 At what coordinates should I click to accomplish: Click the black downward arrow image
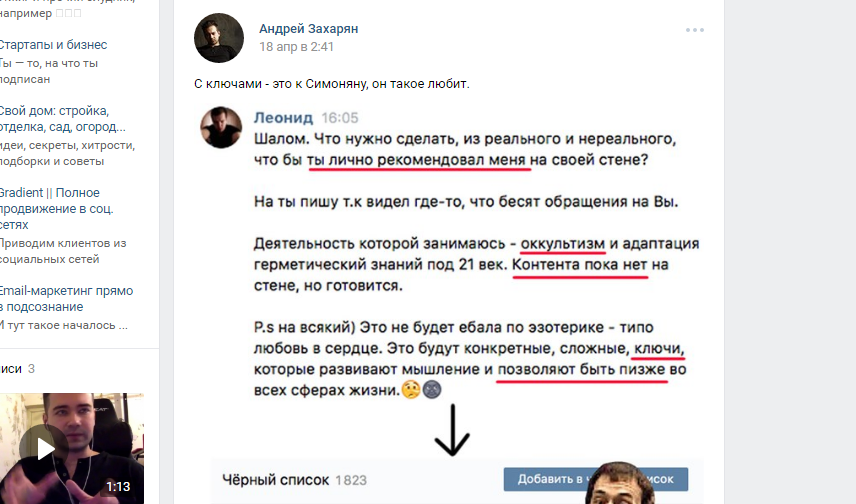(x=452, y=430)
